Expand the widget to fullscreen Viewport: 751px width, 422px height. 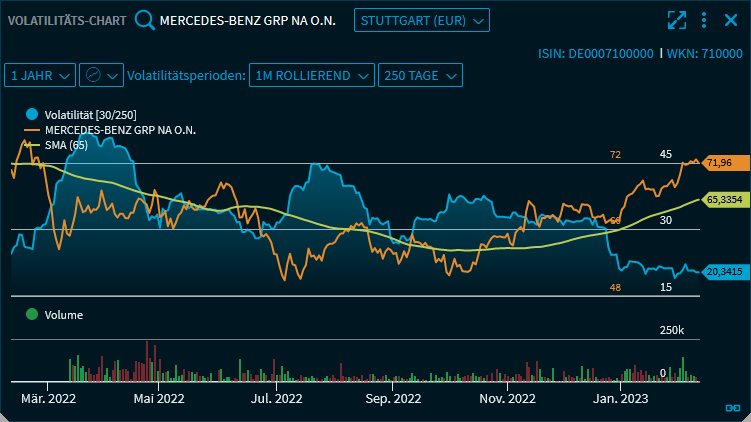pyautogui.click(x=677, y=21)
